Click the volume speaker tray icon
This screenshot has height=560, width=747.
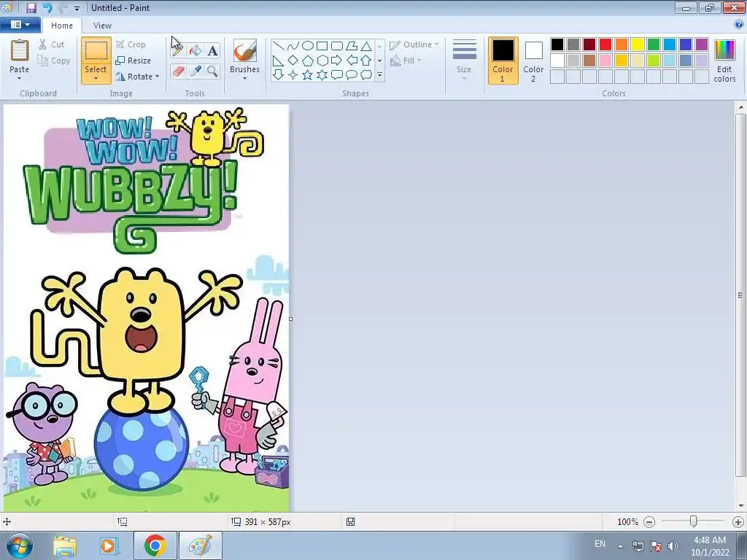(673, 545)
